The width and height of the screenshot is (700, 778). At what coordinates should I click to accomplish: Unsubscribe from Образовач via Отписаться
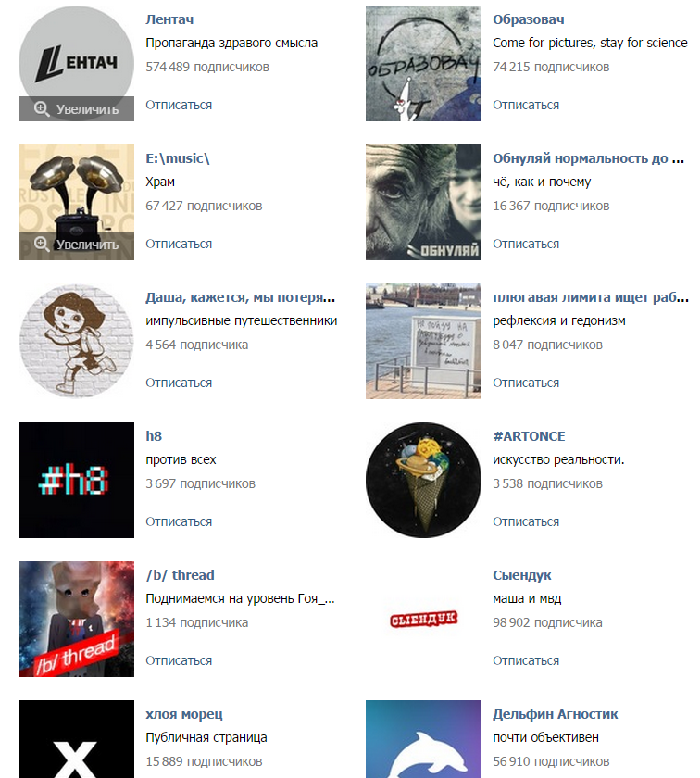(x=526, y=105)
